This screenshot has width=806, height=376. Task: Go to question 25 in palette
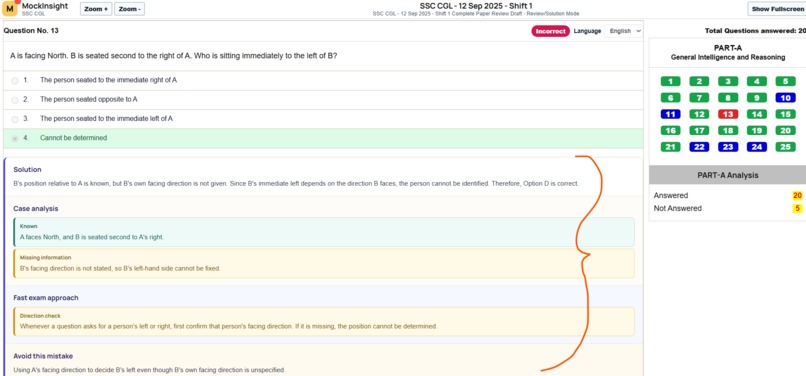[x=785, y=147]
